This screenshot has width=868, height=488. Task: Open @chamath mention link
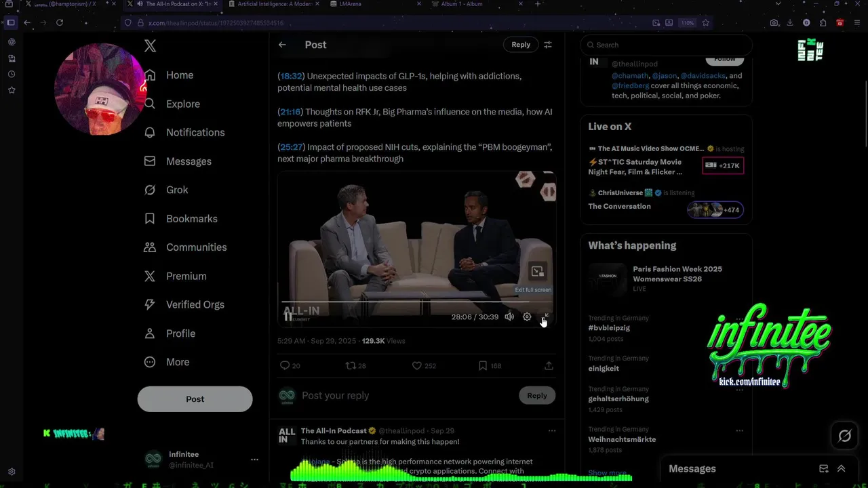pos(630,76)
